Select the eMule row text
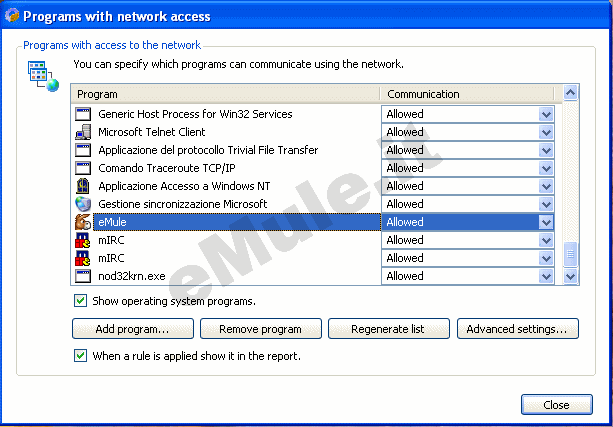 (112, 222)
